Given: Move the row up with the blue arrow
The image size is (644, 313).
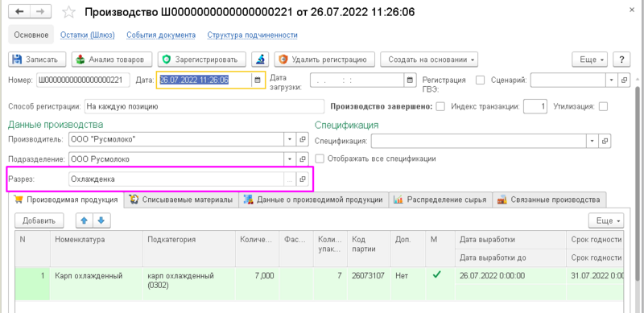Looking at the screenshot, I should click(x=85, y=220).
